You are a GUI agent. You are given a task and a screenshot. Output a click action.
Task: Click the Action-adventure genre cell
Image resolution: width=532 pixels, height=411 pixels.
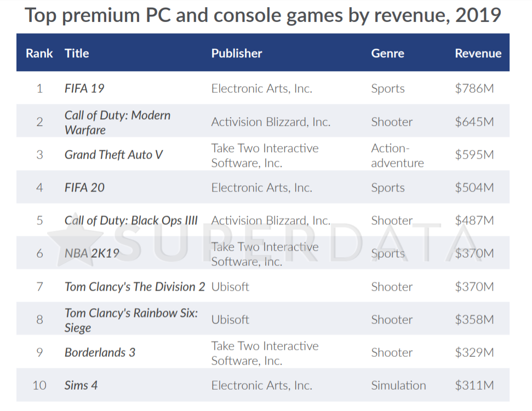point(397,155)
